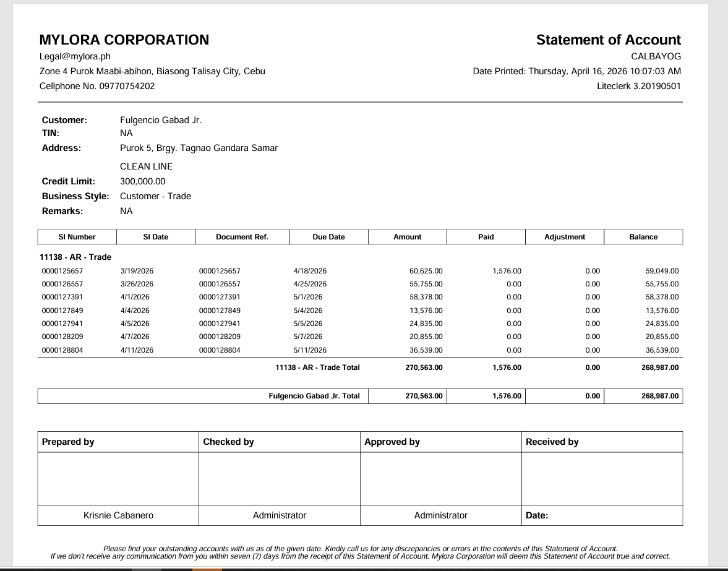Click the Statement of Account title
Screen dimensions: 728x571
(608, 40)
